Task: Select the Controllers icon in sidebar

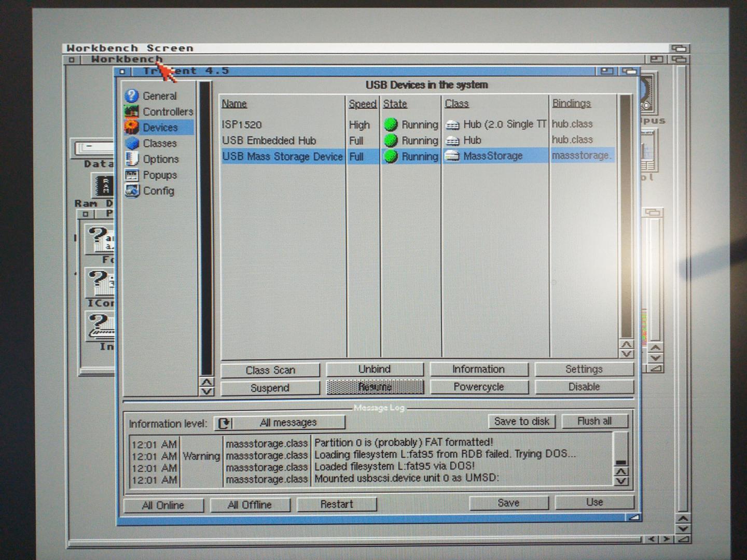Action: (x=132, y=111)
